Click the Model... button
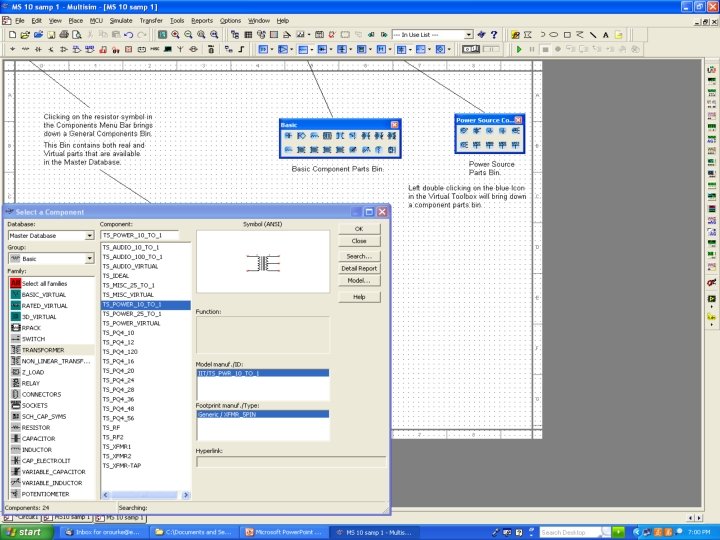 359,281
